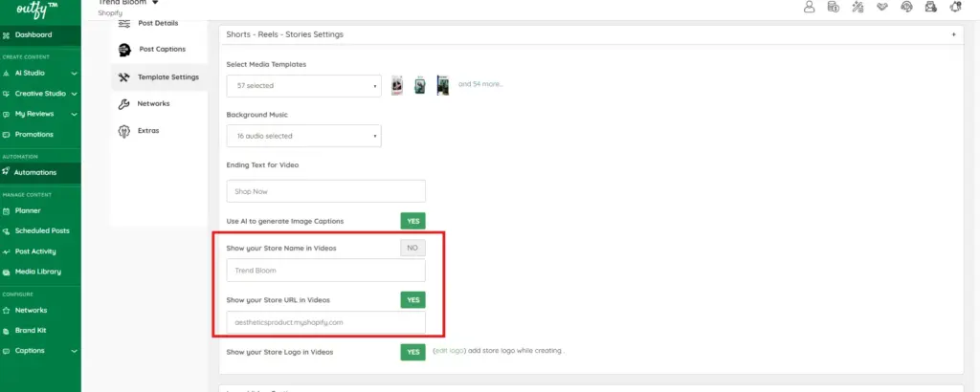The image size is (980, 392).
Task: Open the first media template thumbnail
Action: pos(397,85)
